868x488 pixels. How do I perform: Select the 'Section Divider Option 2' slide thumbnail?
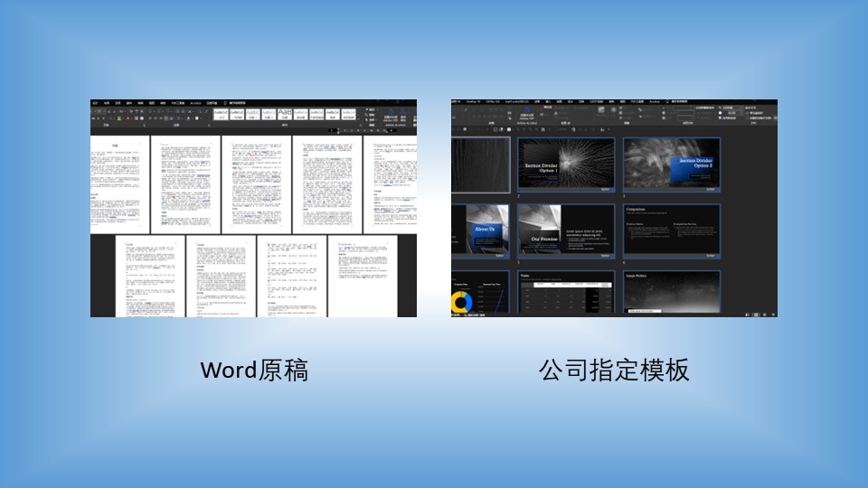coord(672,164)
